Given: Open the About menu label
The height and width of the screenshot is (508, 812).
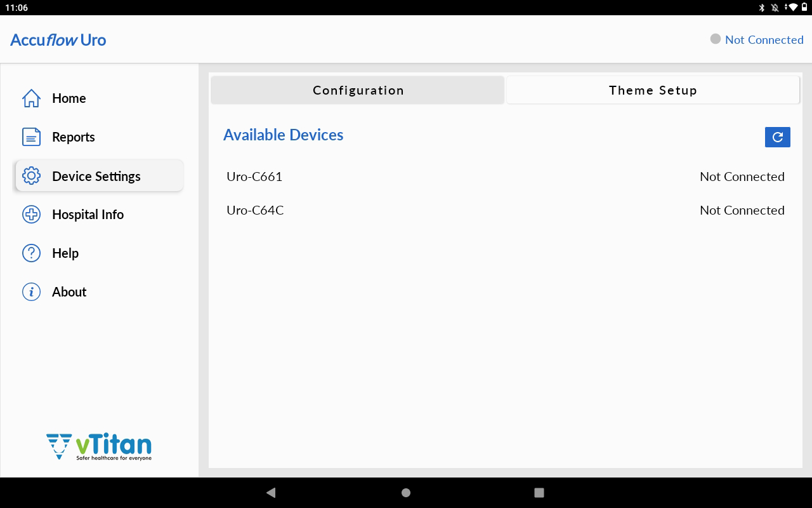Looking at the screenshot, I should [69, 292].
